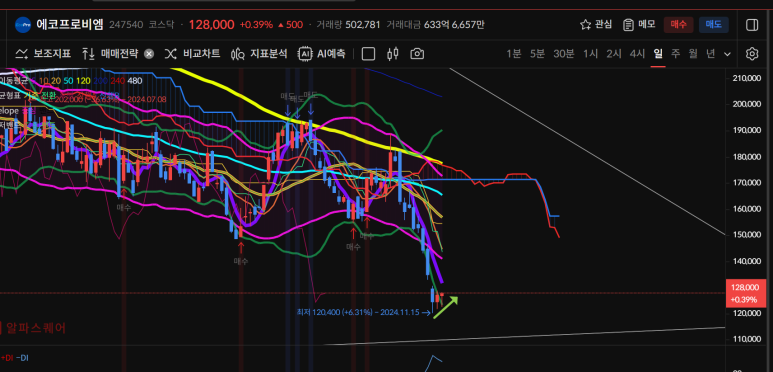Click moving average 120 legend

click(x=83, y=81)
